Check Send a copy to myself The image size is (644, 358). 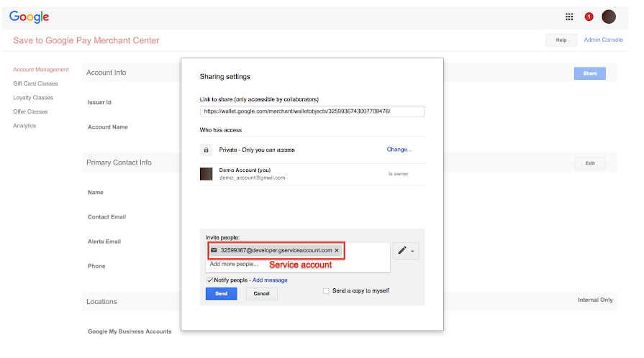tap(326, 291)
